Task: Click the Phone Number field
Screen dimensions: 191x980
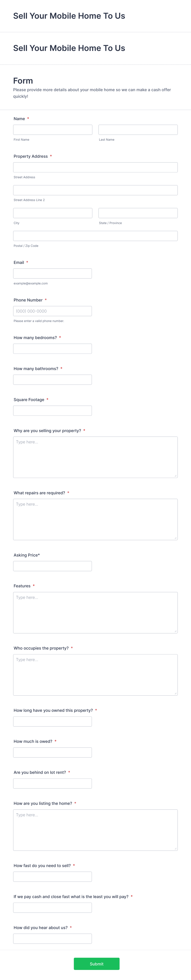Action: (x=53, y=311)
